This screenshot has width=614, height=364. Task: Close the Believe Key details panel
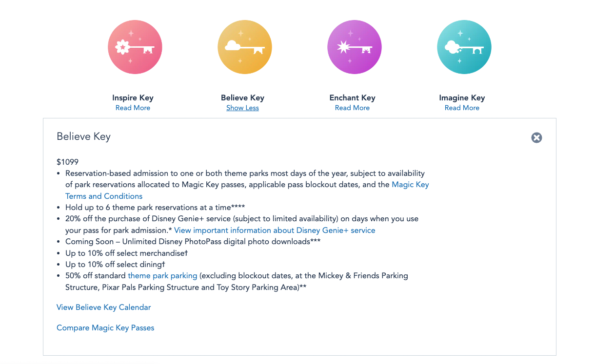point(536,138)
